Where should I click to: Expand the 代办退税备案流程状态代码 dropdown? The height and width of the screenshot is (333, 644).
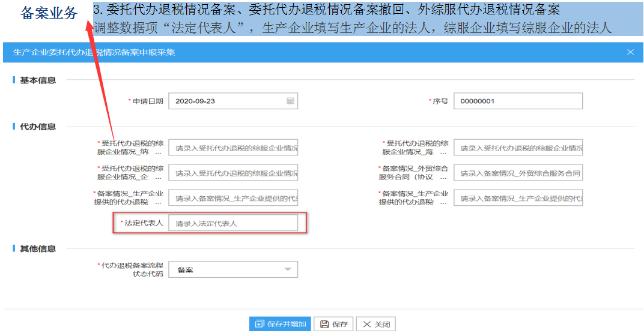[288, 270]
